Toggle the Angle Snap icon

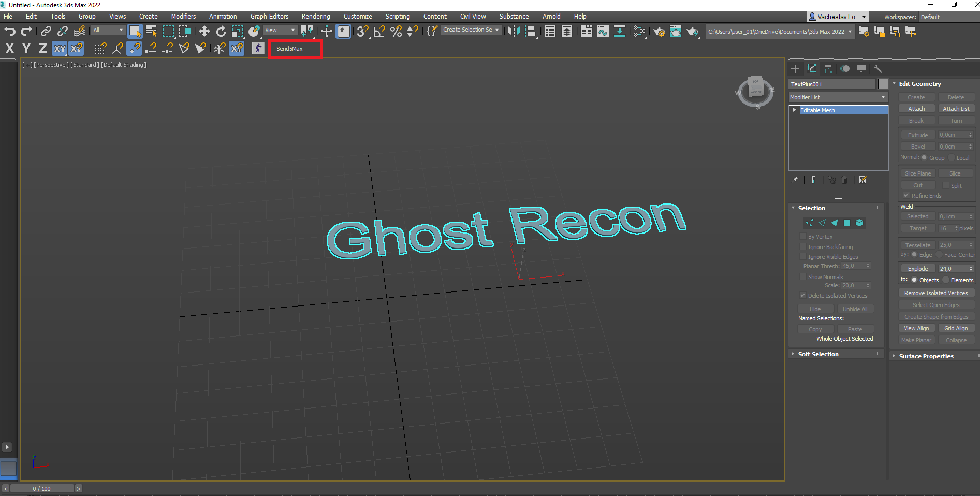(379, 31)
